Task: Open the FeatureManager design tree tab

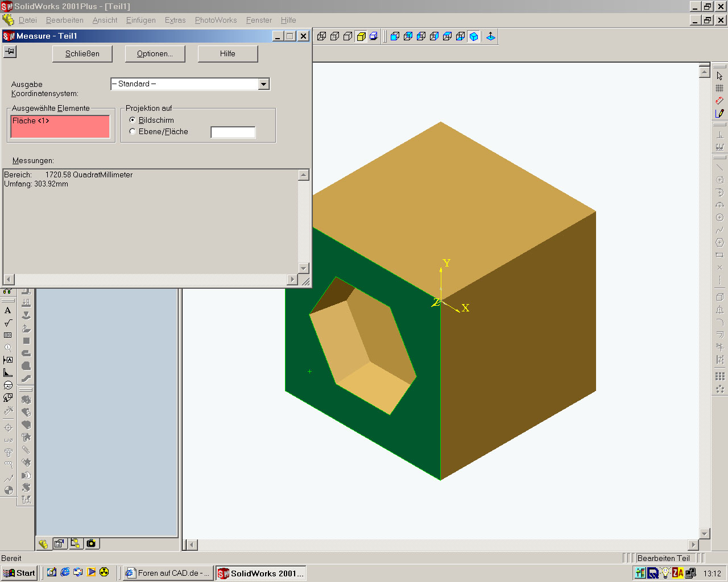Action: [x=43, y=544]
